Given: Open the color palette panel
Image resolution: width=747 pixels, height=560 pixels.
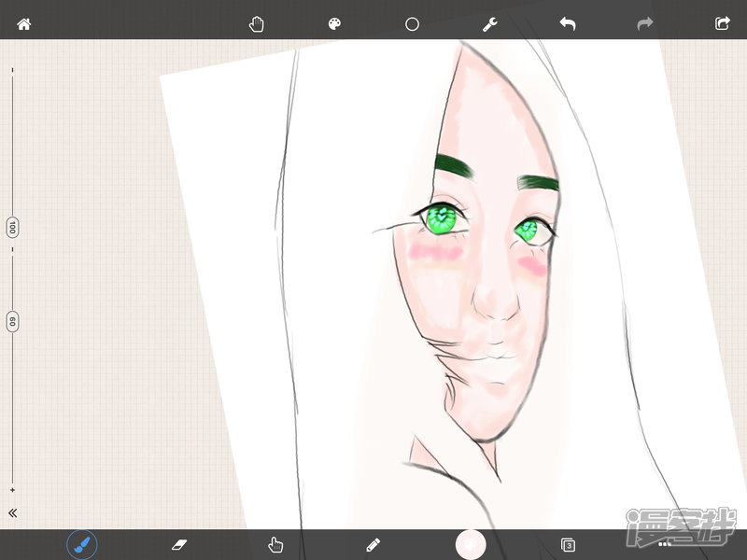Looking at the screenshot, I should (x=334, y=24).
